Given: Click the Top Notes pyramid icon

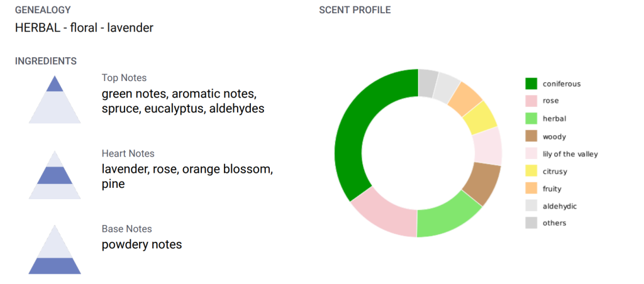Looking at the screenshot, I should pos(54,99).
